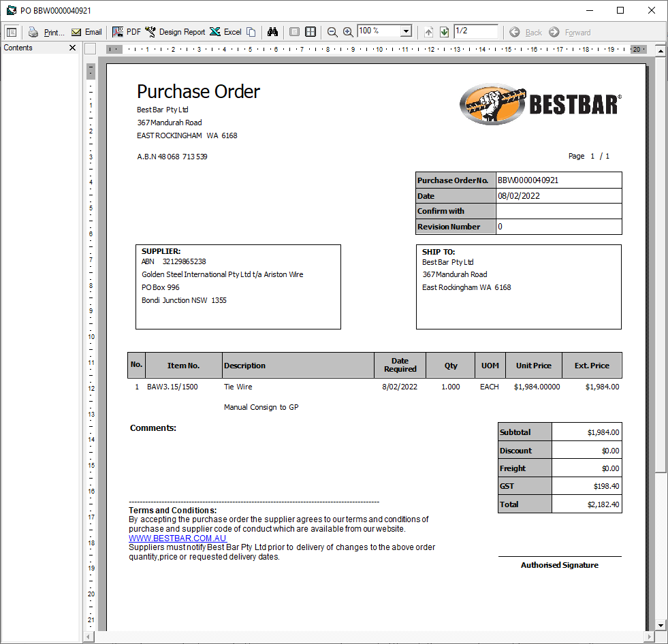
Task: Click the application icon in title bar
Action: 12,10
